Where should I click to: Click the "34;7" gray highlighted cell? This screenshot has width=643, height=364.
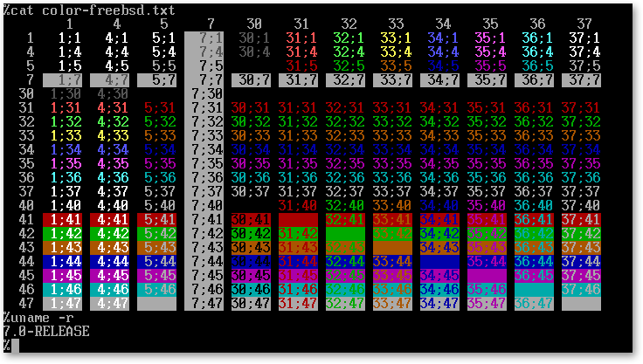point(439,80)
